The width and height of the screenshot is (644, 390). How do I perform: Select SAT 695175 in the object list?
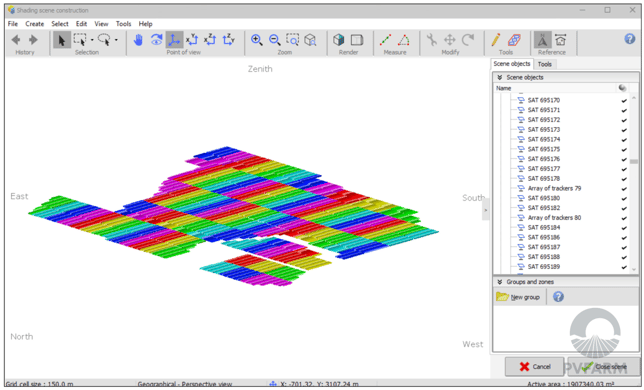[x=544, y=149]
